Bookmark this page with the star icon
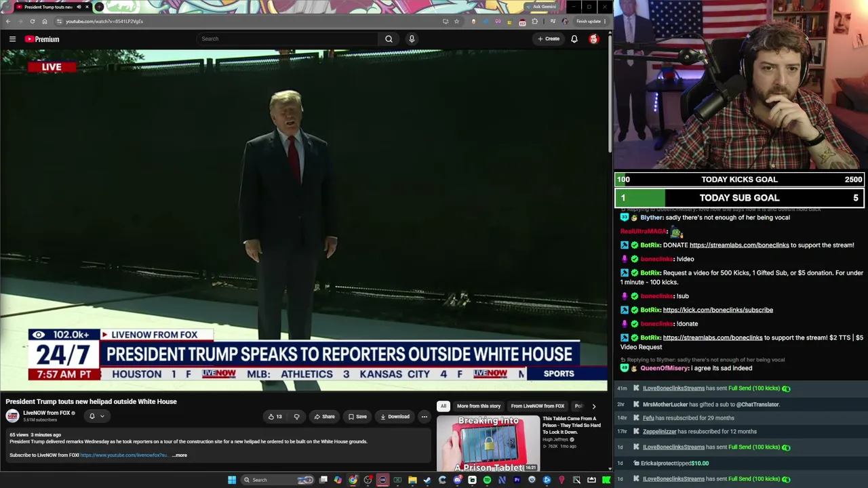Image resolution: width=868 pixels, height=488 pixels. coord(456,21)
